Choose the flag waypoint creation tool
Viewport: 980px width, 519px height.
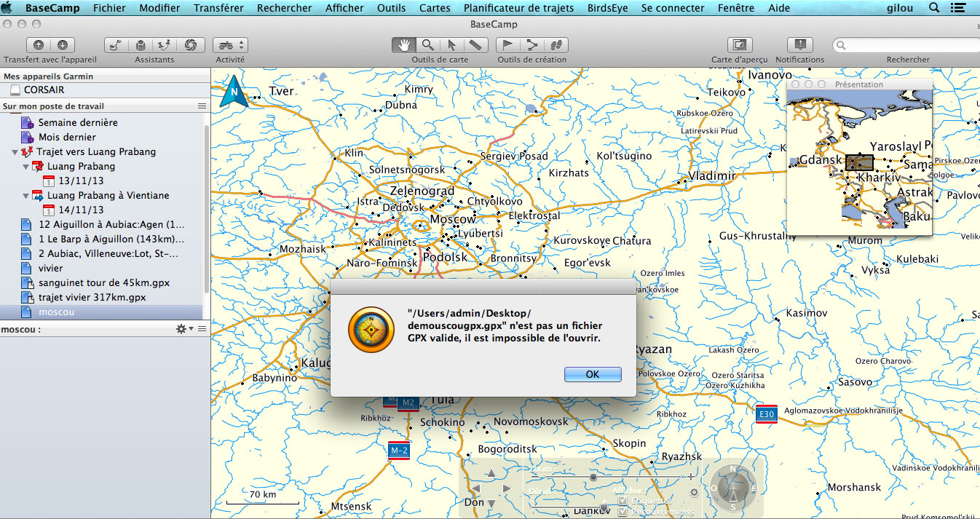click(x=508, y=45)
